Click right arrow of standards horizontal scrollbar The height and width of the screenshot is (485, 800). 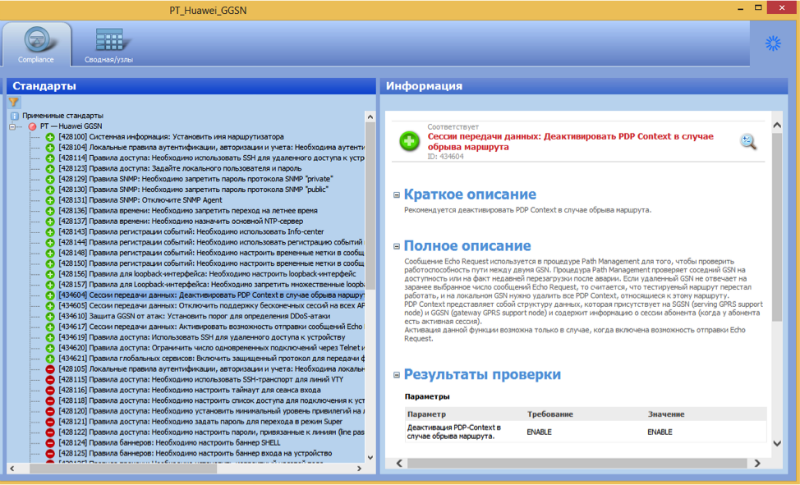pos(359,468)
